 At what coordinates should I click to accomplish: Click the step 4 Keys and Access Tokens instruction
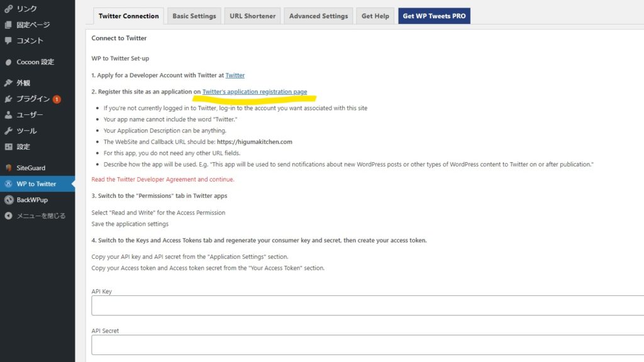259,240
